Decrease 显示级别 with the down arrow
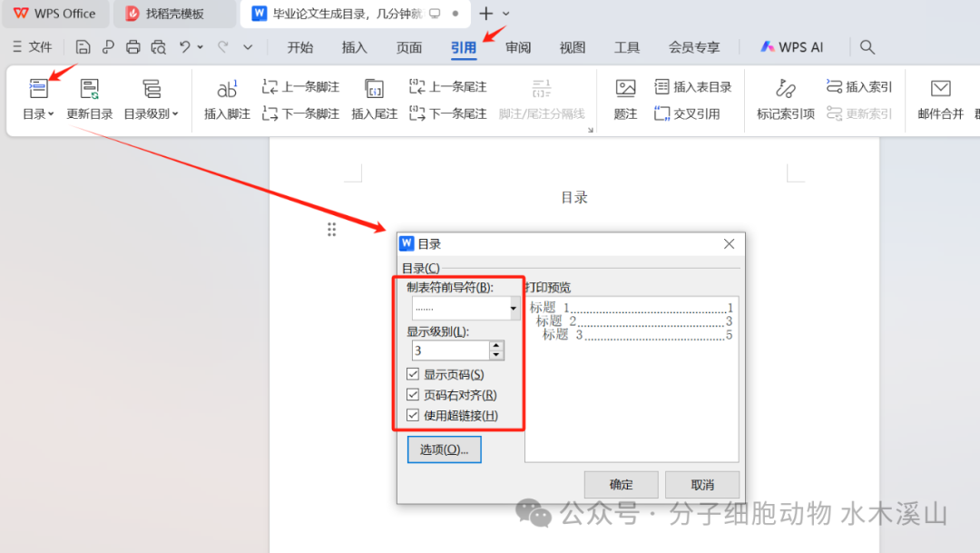The width and height of the screenshot is (980, 553). point(495,355)
